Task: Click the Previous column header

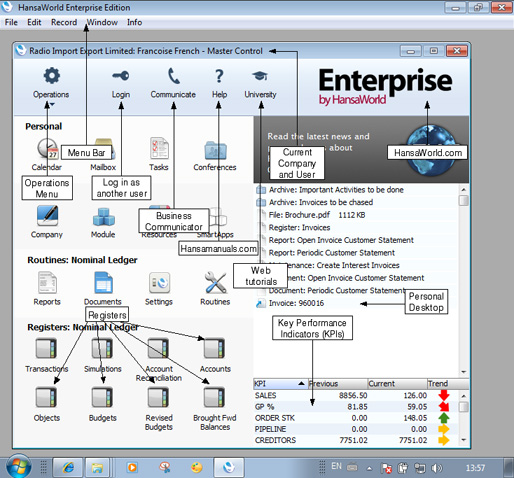Action: (x=338, y=384)
